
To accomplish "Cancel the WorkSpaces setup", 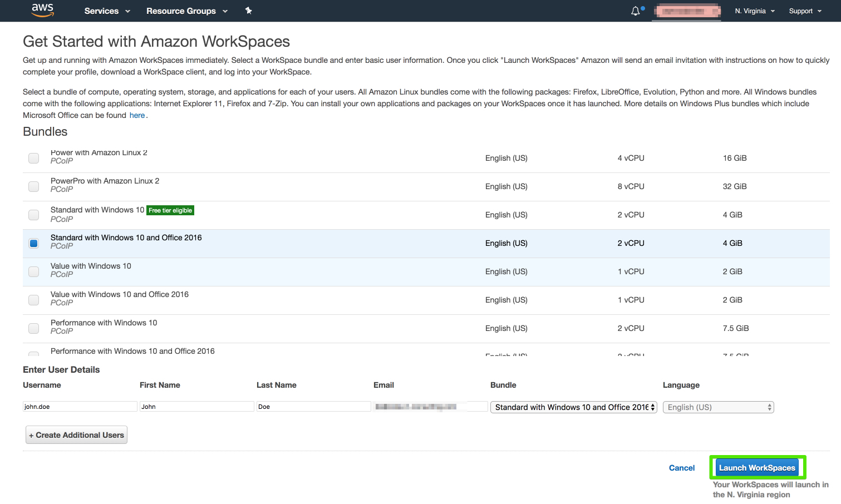I will (x=681, y=467).
